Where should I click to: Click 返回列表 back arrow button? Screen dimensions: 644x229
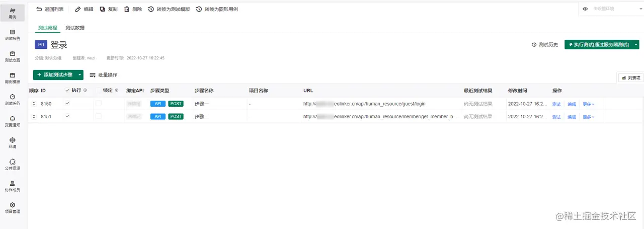point(50,9)
